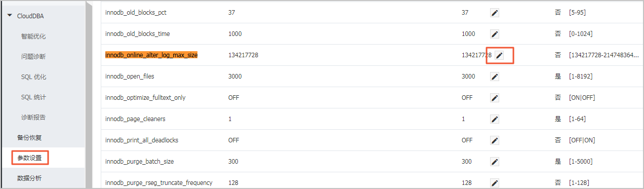This screenshot has width=644, height=189.
Task: Select 参数设置 in the sidebar
Action: [x=30, y=158]
